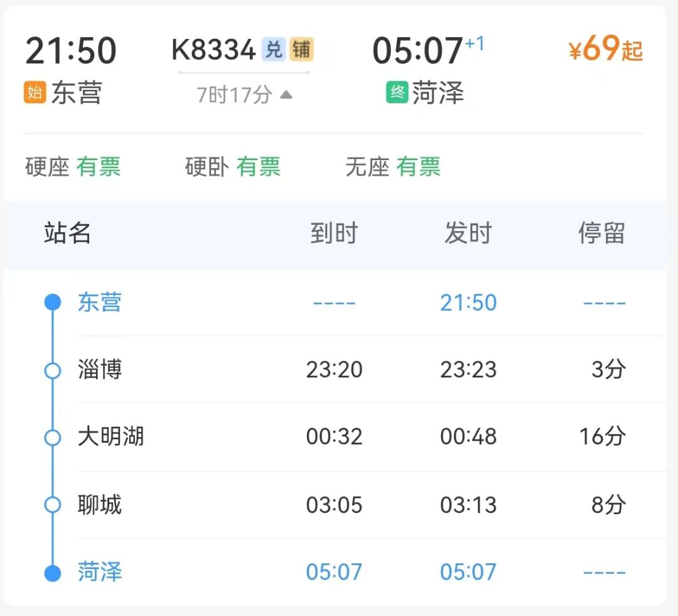Viewport: 678px width, 616px height.
Task: Select the 大明湖 station row name
Action: click(x=110, y=436)
